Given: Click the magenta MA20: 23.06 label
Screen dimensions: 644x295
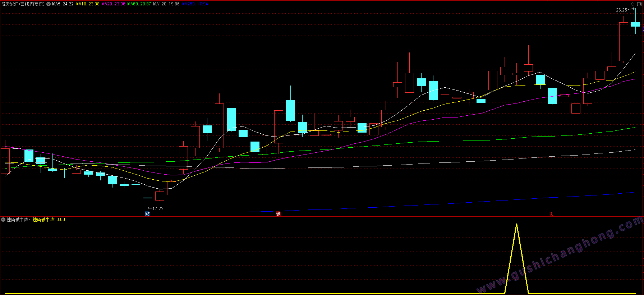Looking at the screenshot, I should 113,4.
